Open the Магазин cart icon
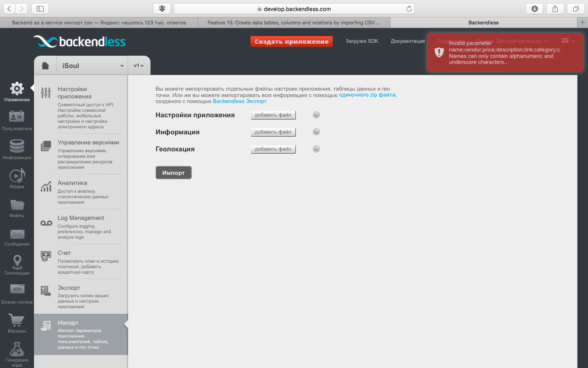Image resolution: width=588 pixels, height=368 pixels. 17,320
